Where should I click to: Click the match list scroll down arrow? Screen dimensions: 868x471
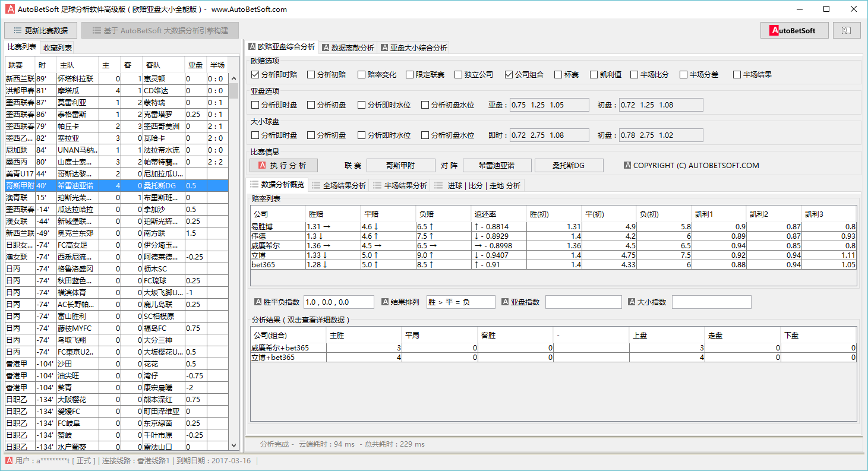tap(233, 445)
